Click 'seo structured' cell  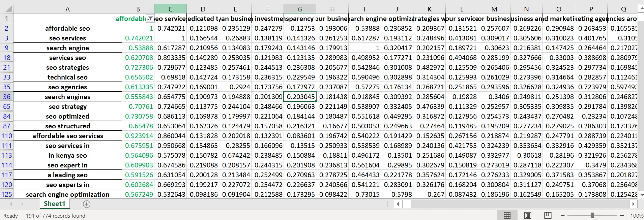click(x=67, y=126)
